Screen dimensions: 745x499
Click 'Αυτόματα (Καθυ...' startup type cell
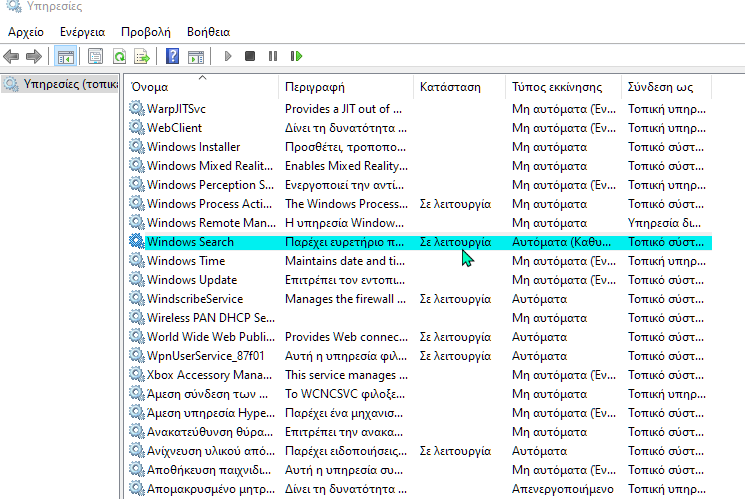pos(561,242)
